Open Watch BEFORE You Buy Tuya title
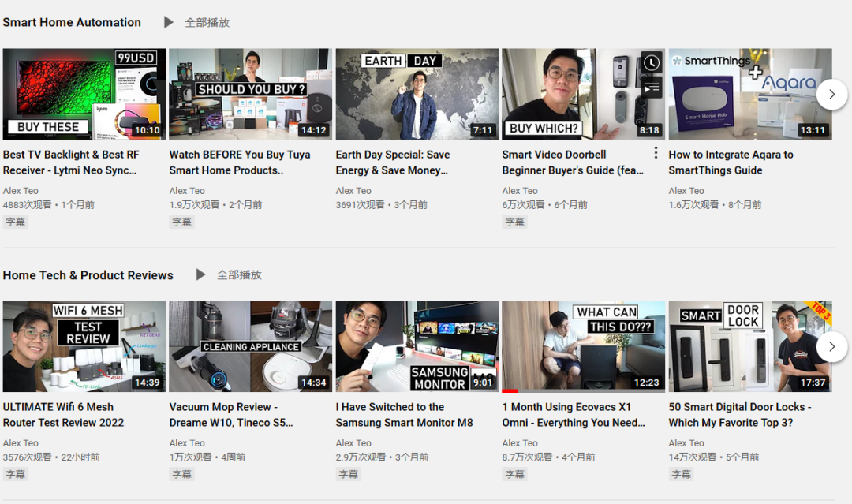This screenshot has height=504, width=852. tap(240, 162)
